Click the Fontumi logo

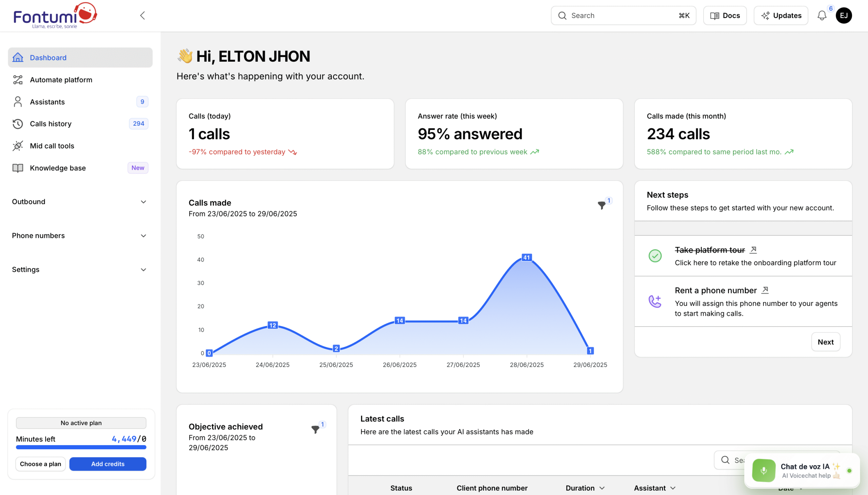click(x=55, y=16)
